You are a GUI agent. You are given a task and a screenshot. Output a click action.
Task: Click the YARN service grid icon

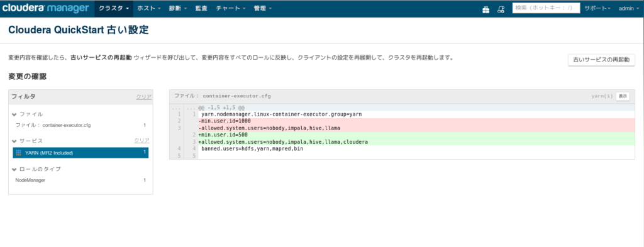[x=18, y=153]
